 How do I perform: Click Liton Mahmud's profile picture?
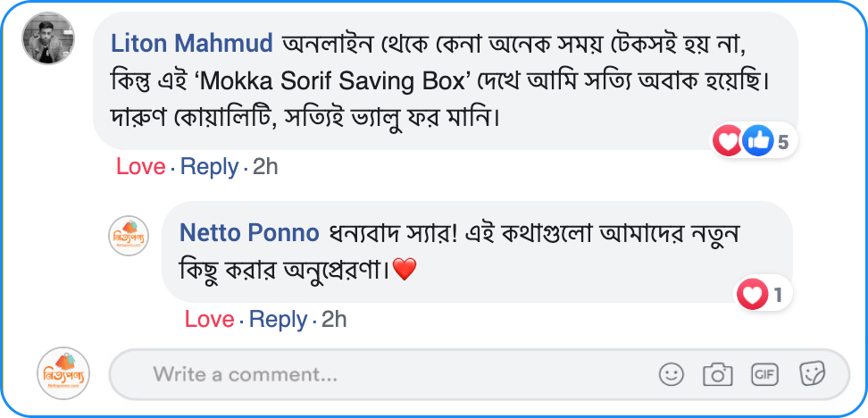[x=48, y=38]
